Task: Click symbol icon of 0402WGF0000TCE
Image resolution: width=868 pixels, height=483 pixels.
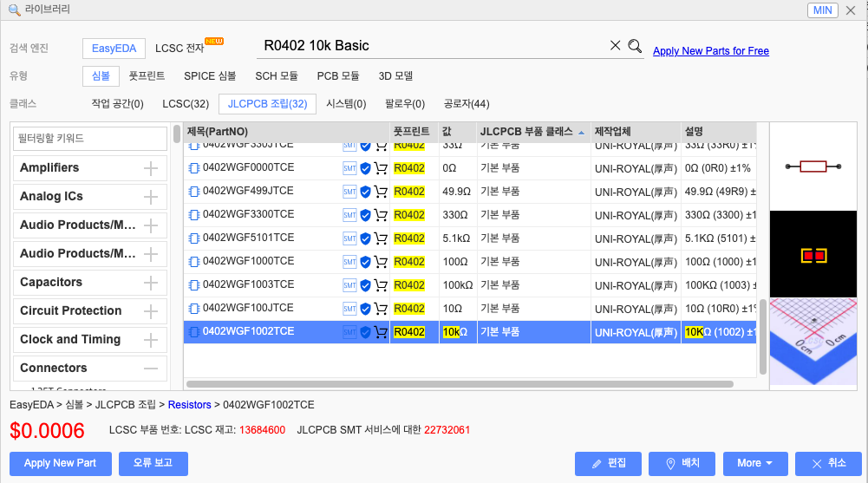Action: 193,168
